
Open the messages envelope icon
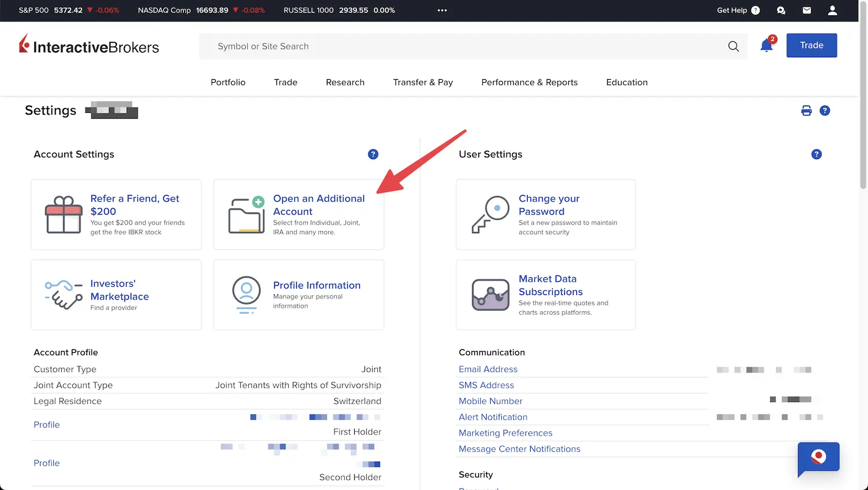(807, 10)
